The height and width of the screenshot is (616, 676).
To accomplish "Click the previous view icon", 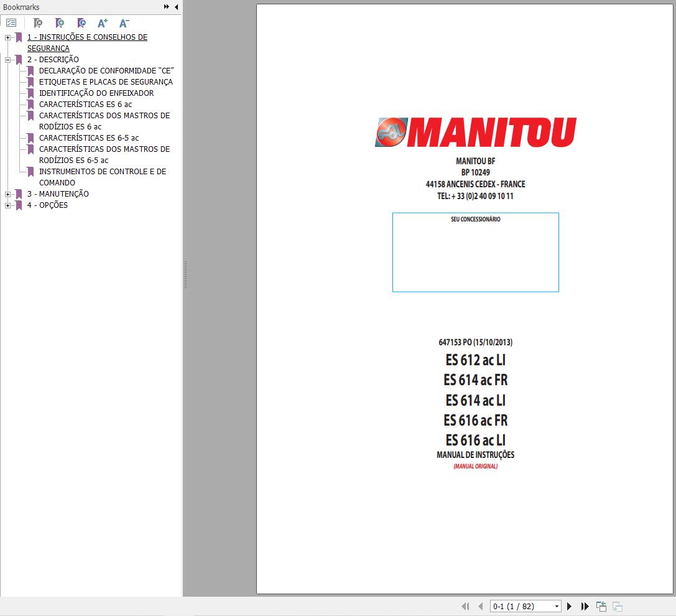I will coord(601,606).
